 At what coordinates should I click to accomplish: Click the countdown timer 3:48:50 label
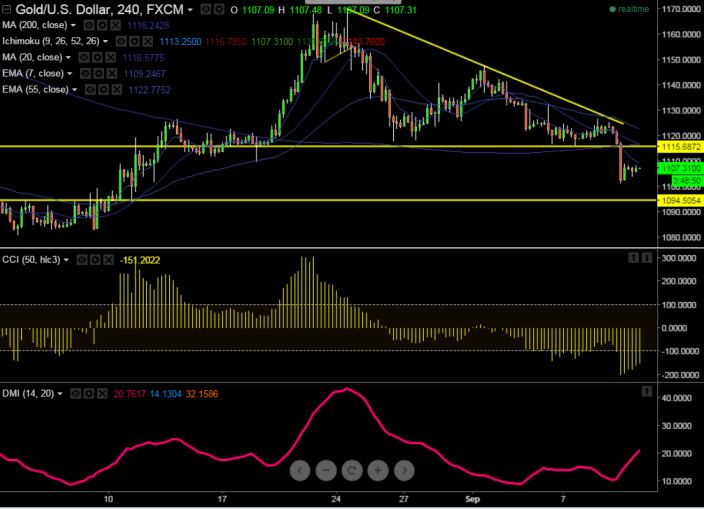point(687,180)
